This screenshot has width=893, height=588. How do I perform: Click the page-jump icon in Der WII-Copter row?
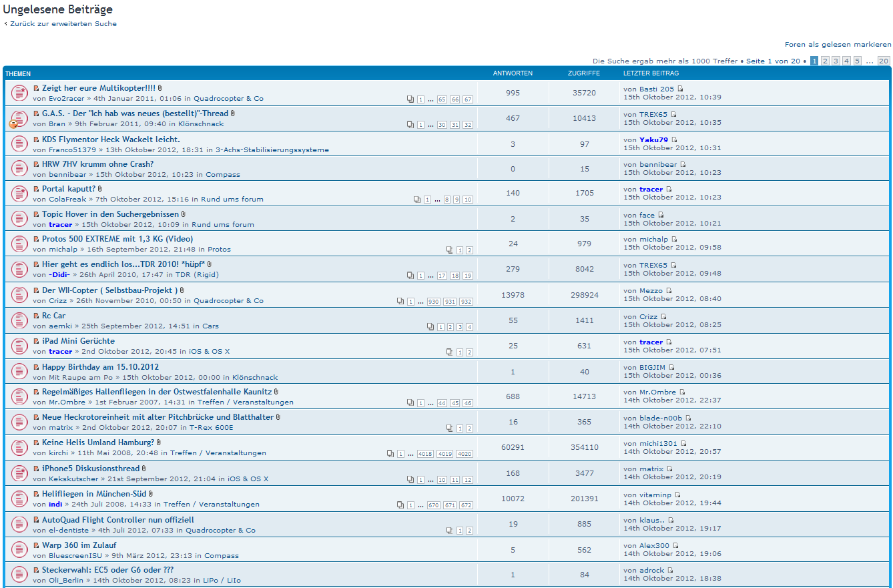point(400,302)
